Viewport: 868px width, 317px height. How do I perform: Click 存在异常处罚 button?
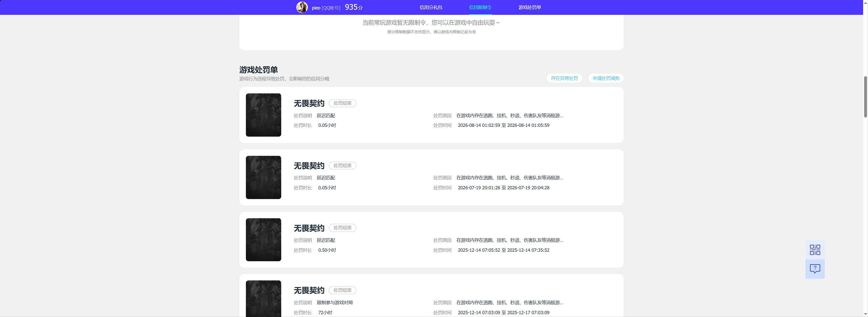pos(564,78)
